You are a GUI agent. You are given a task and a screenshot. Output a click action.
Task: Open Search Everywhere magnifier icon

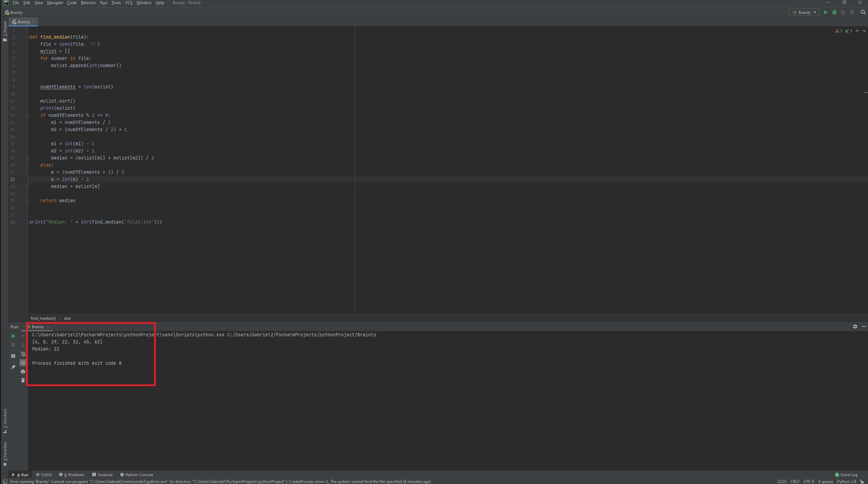coord(863,13)
